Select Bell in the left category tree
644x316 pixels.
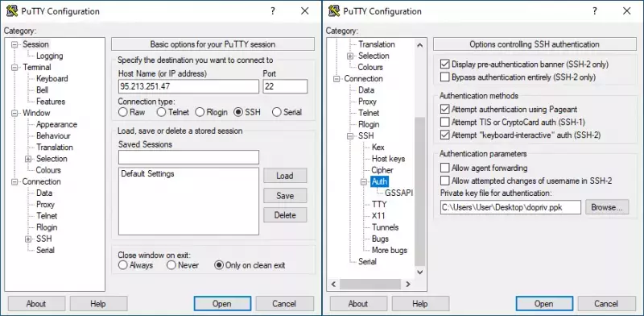click(x=43, y=90)
